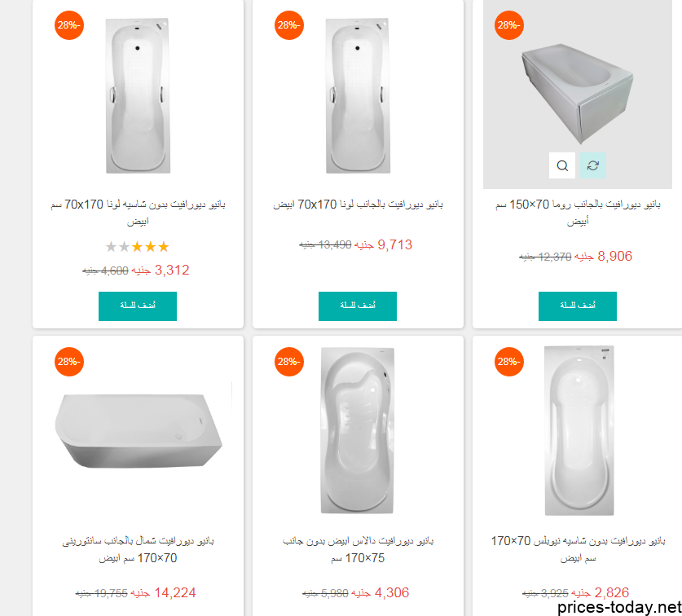Click the compare arrows icon on Roma bathtub
Image resolution: width=682 pixels, height=616 pixels.
tap(593, 165)
